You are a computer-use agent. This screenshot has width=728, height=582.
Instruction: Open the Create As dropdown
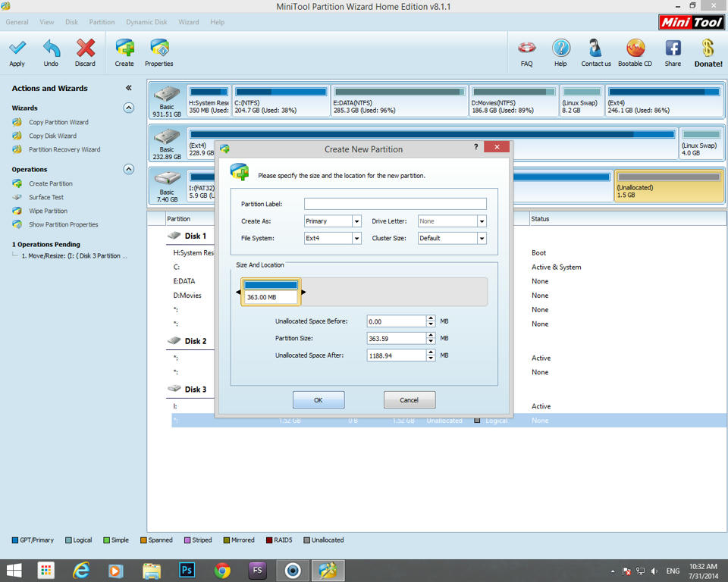click(x=356, y=221)
